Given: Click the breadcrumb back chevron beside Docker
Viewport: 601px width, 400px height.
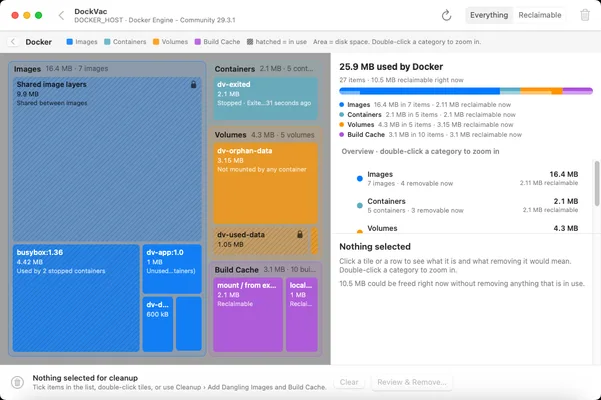Looking at the screenshot, I should pyautogui.click(x=13, y=42).
